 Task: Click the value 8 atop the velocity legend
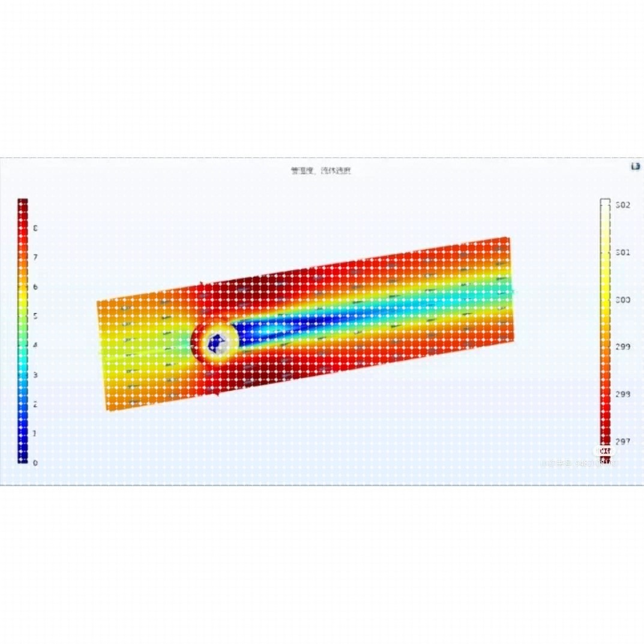pos(37,227)
